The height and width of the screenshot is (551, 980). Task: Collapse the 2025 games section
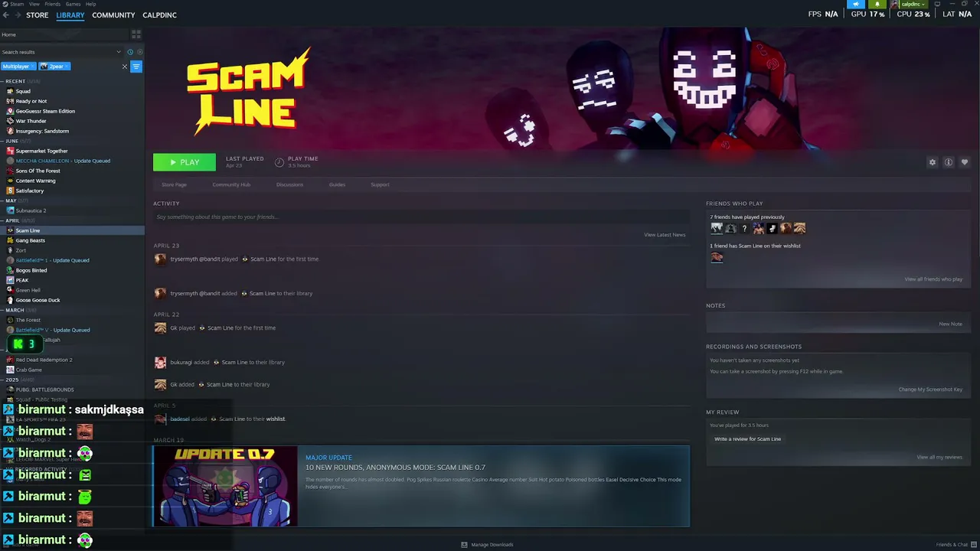tap(2, 380)
